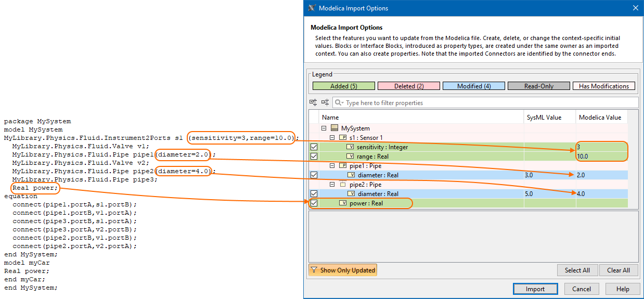
Task: Click the filter search magnifier icon
Action: pos(339,103)
